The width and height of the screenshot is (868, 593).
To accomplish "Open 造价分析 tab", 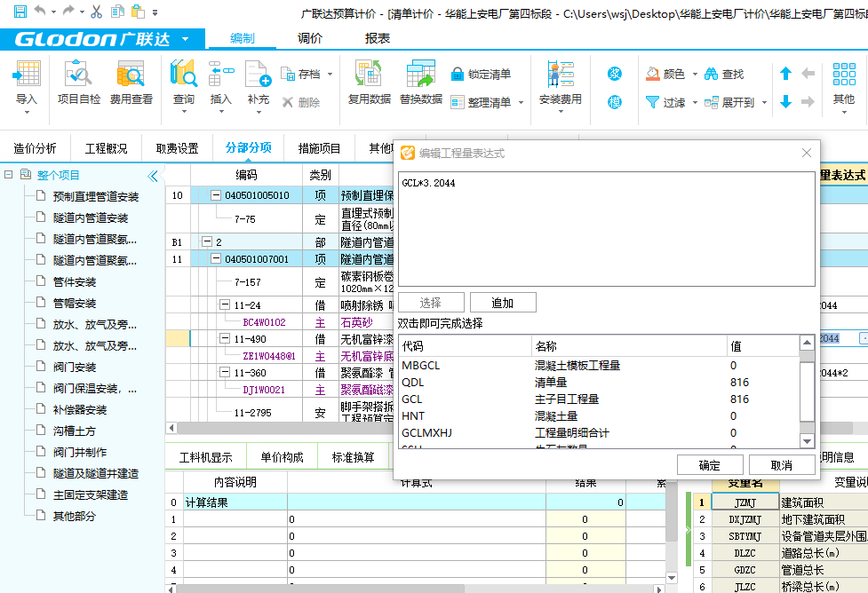I will 35,148.
